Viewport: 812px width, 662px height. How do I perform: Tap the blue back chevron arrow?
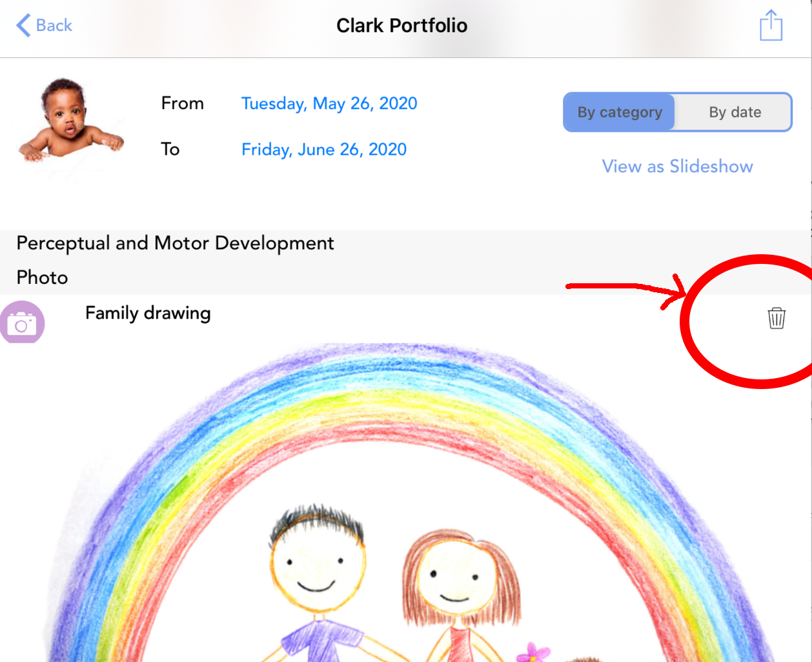coord(23,25)
